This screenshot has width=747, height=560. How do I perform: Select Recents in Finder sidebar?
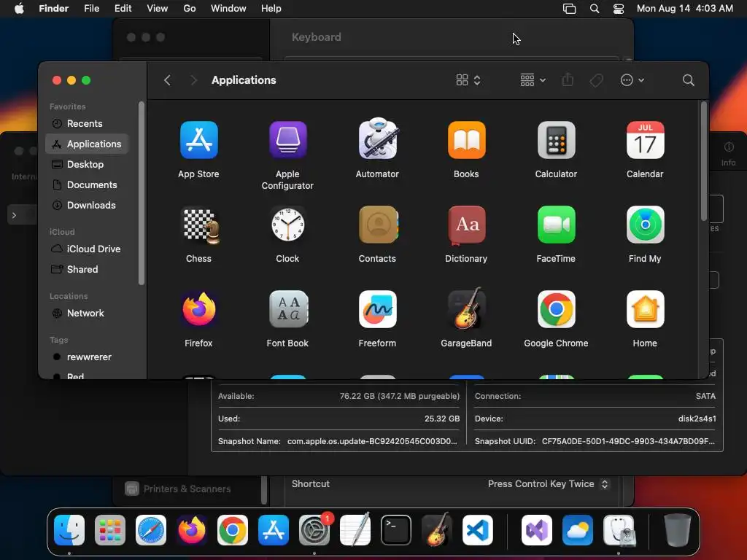87,123
